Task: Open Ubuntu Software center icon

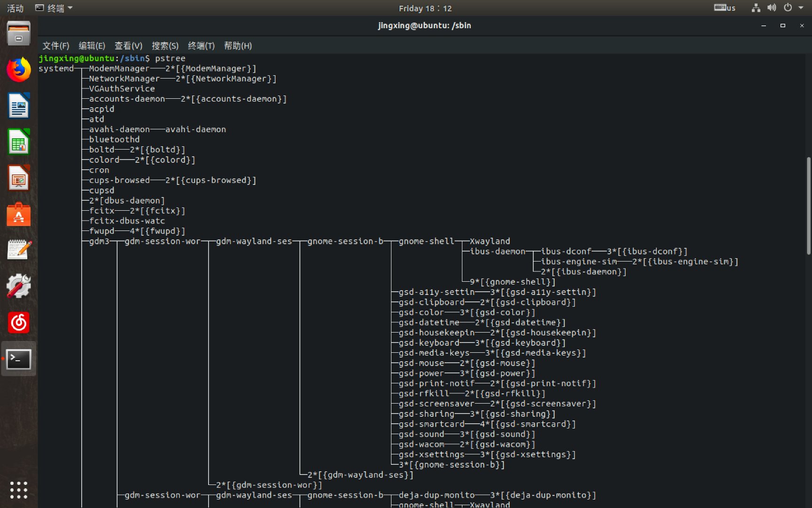Action: click(x=19, y=214)
